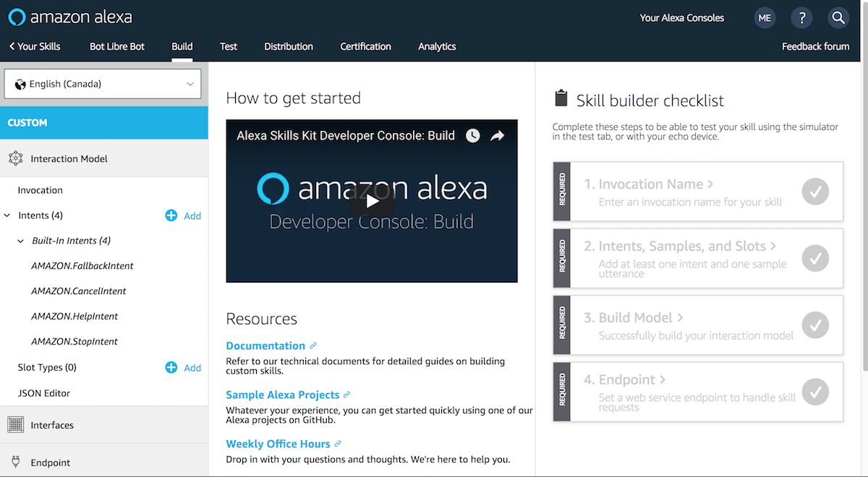Switch to the Test tab

tap(229, 46)
